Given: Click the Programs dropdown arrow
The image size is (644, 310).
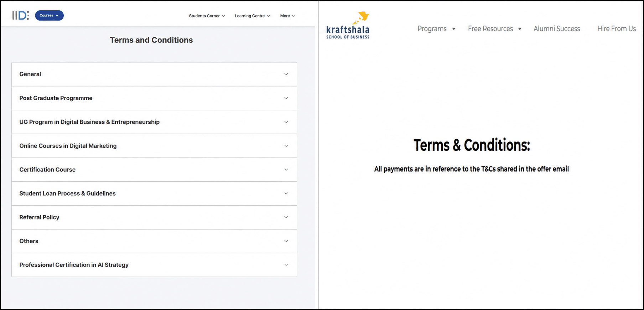Looking at the screenshot, I should coord(454,29).
